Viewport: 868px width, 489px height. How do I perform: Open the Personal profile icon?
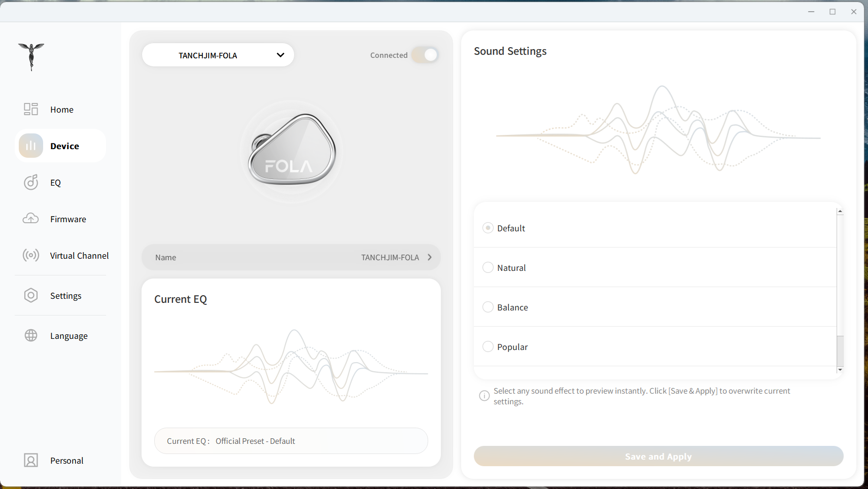coord(31,460)
